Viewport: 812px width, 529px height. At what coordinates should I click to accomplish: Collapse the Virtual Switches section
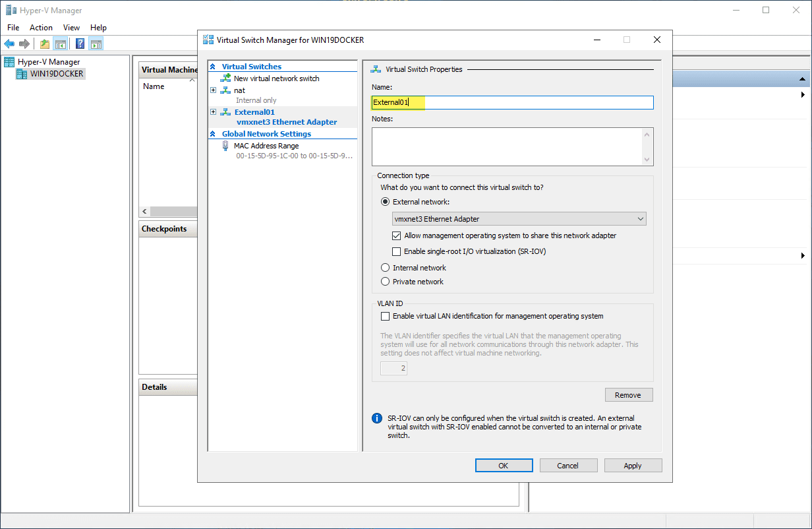coord(214,66)
